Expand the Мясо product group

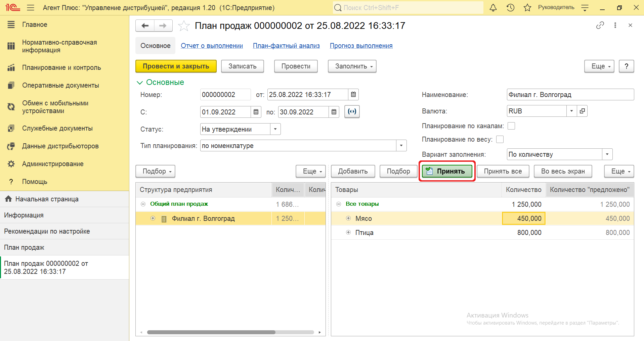[348, 218]
